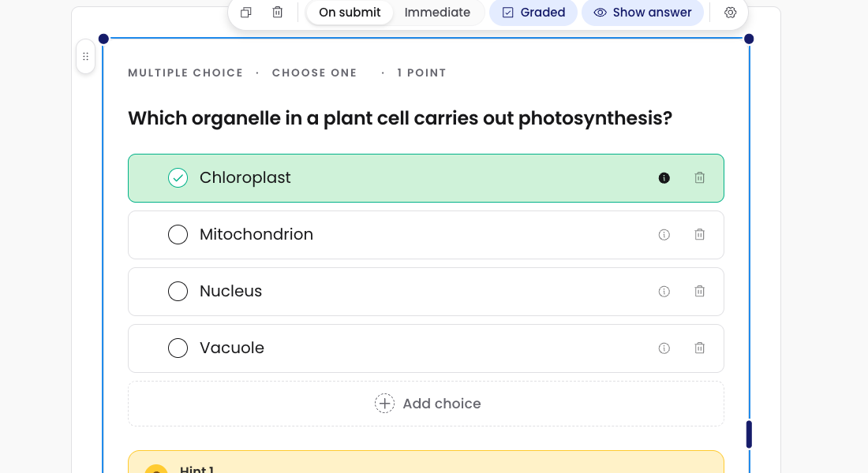Open question settings gear
Image resolution: width=868 pixels, height=473 pixels.
[730, 12]
